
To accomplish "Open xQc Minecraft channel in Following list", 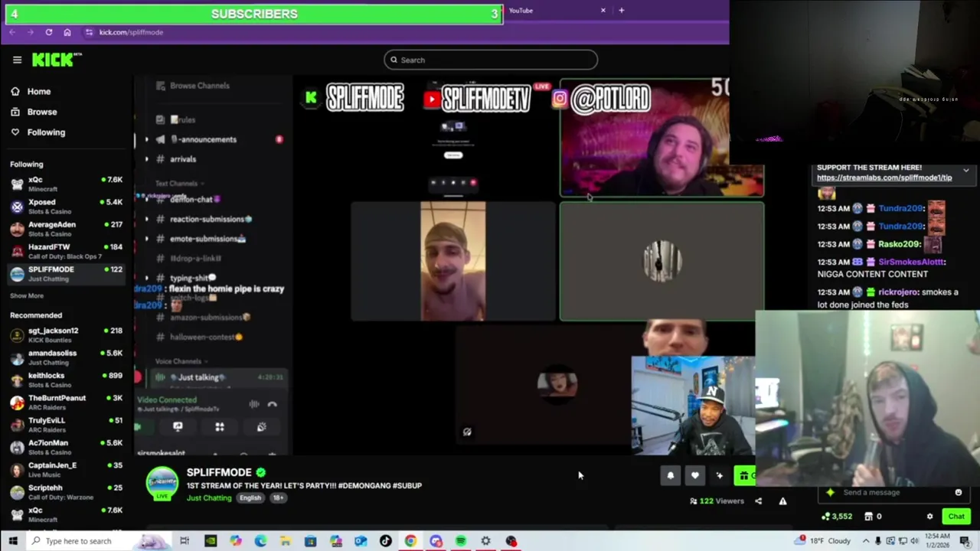I will click(x=66, y=184).
